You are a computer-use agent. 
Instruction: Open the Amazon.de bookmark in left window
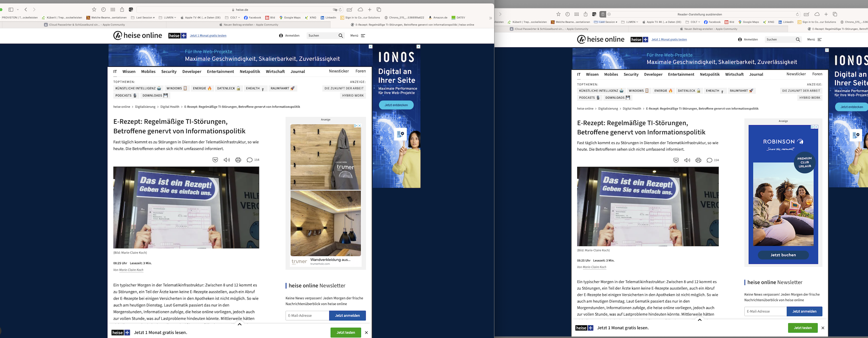coord(438,18)
